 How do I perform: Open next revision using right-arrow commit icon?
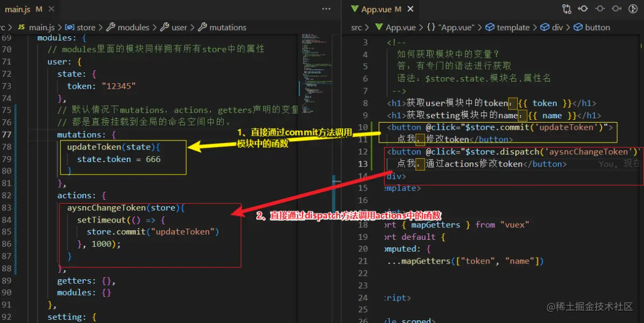(x=616, y=9)
